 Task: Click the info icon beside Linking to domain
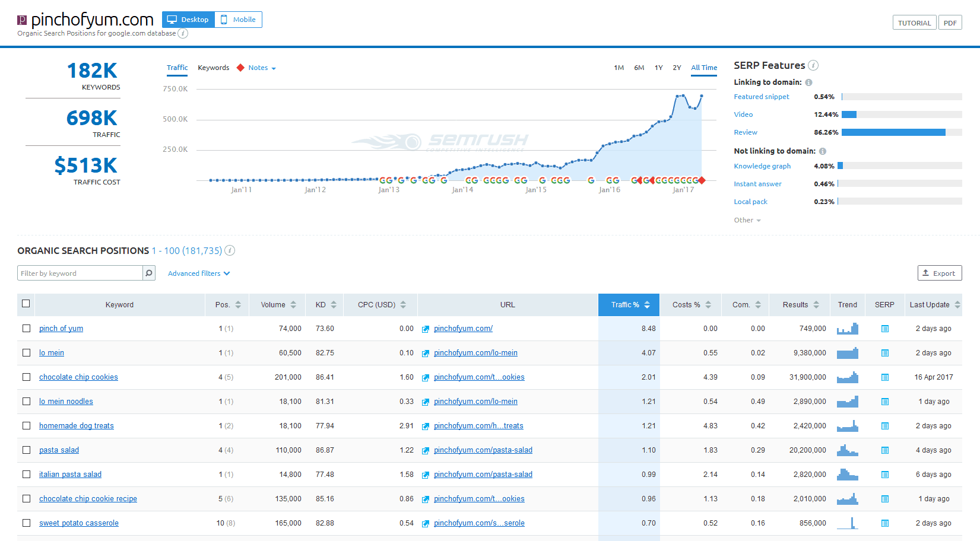(x=808, y=82)
